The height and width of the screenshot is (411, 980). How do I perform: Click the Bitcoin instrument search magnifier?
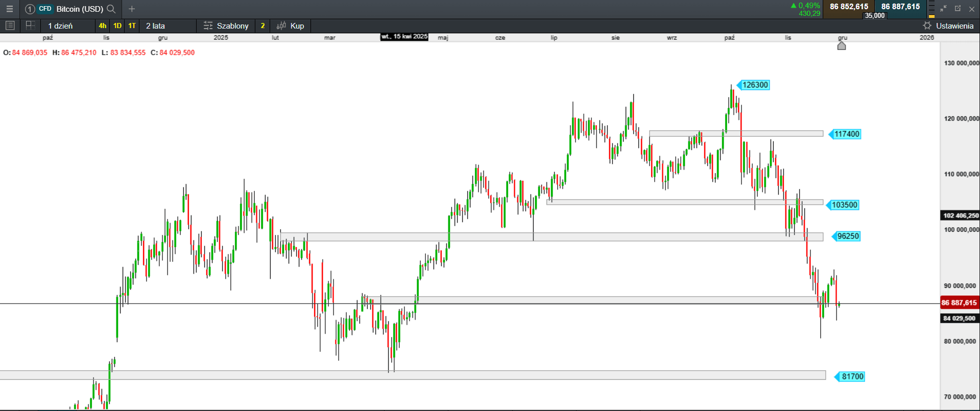(x=111, y=9)
